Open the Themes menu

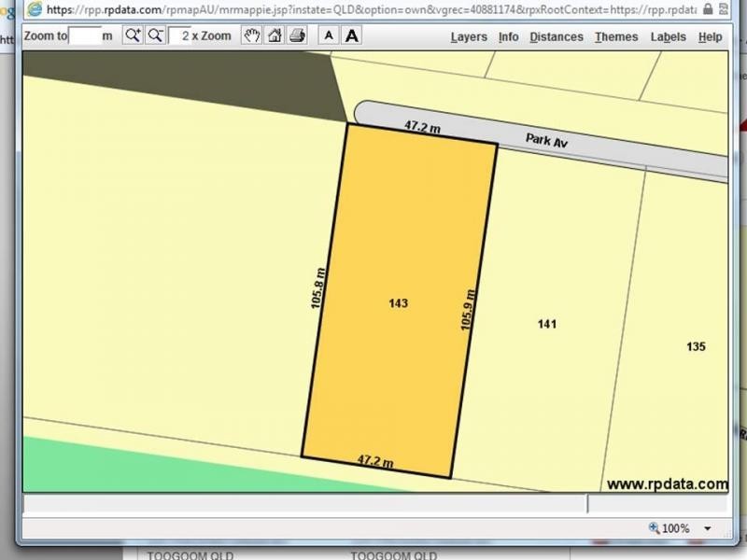tap(616, 37)
